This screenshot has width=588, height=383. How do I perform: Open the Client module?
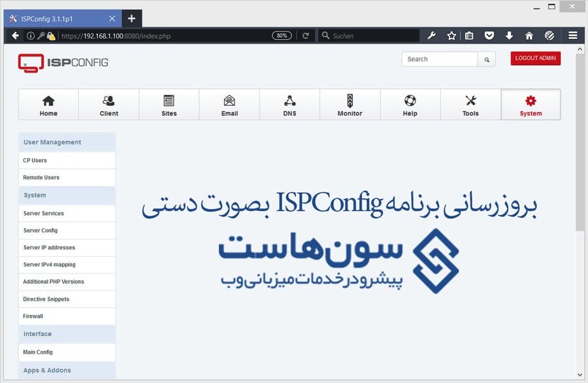pyautogui.click(x=108, y=105)
